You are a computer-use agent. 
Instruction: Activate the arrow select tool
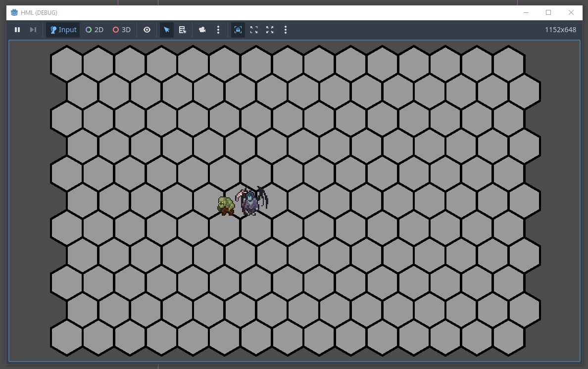click(x=166, y=30)
